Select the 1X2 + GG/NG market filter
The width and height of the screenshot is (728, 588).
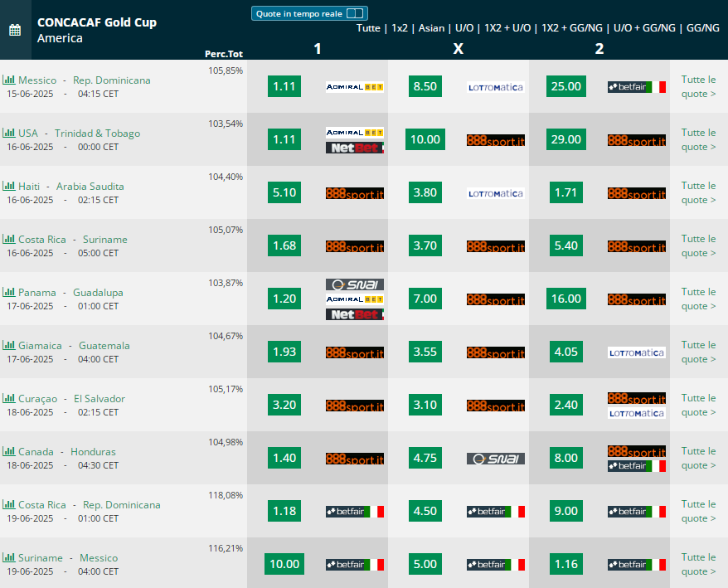click(572, 28)
